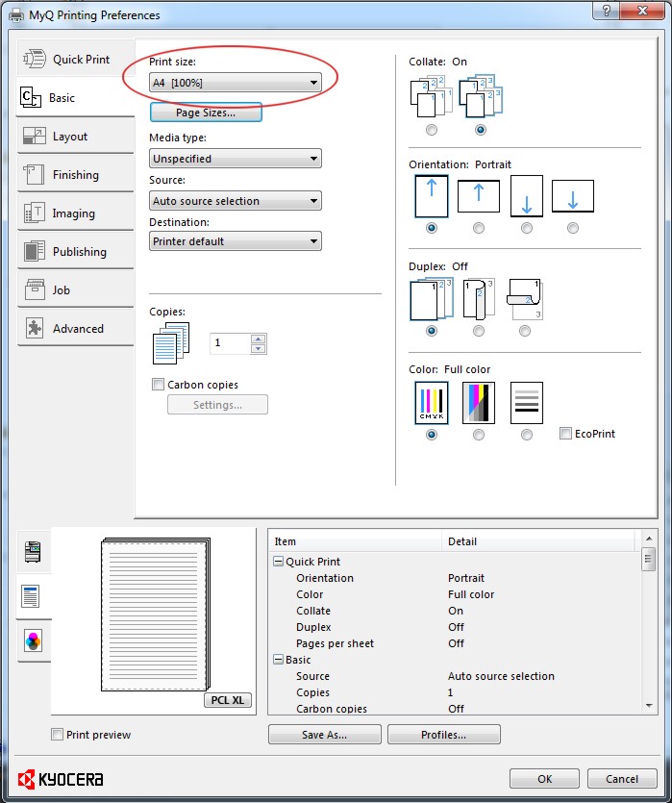The image size is (672, 803).
Task: Open the Finishing tab
Action: (75, 175)
